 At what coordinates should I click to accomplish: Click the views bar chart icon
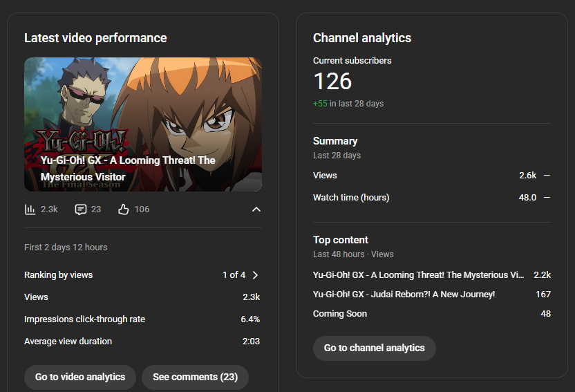[x=30, y=209]
